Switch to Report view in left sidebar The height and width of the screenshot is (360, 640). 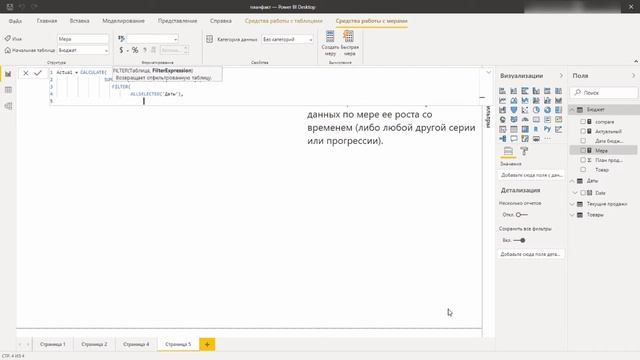(x=8, y=74)
